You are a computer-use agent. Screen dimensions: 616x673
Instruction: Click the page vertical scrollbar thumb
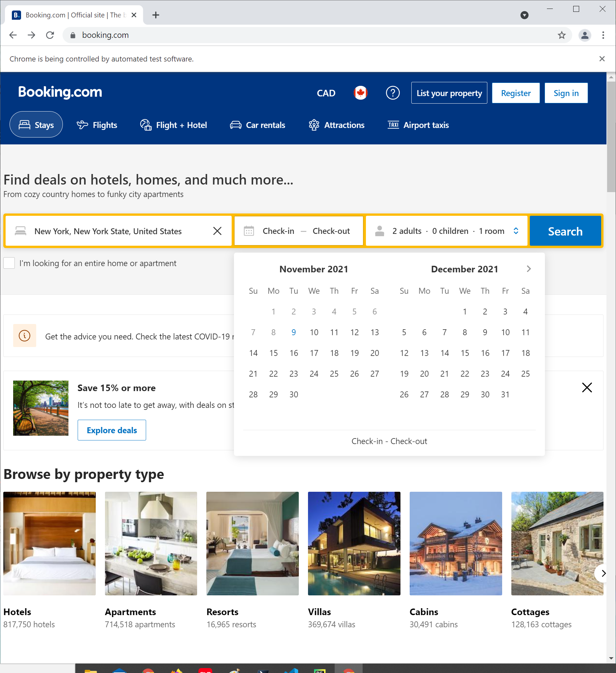tap(611, 137)
